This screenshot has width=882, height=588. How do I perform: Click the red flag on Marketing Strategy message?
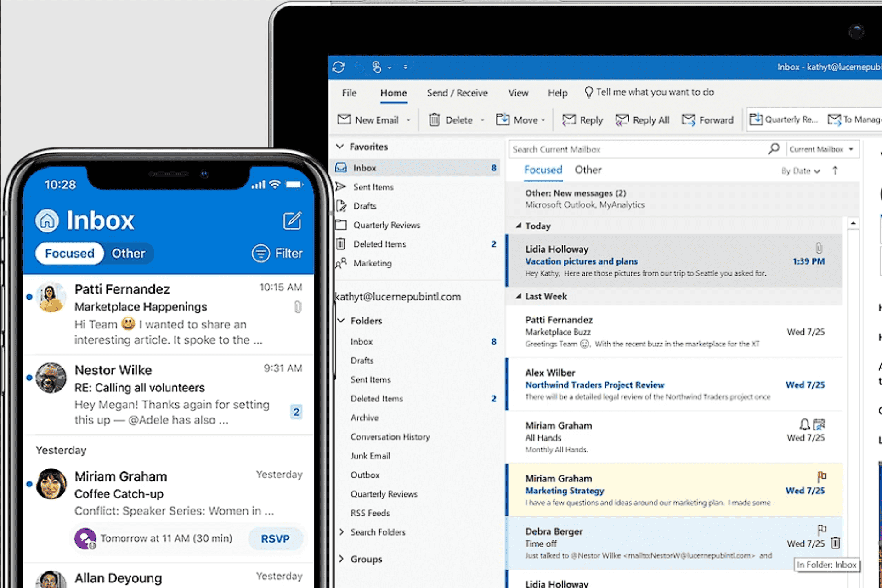point(822,476)
